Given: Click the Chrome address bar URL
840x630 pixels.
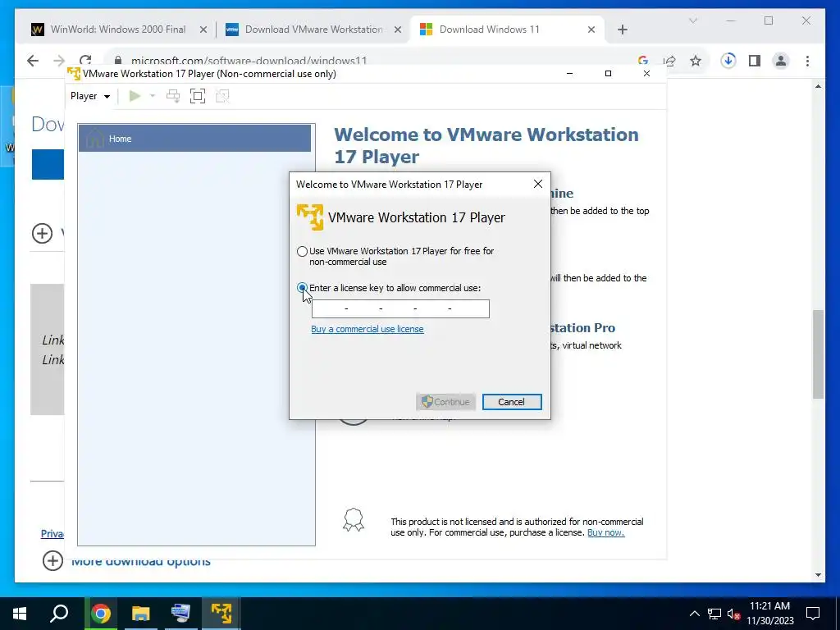Looking at the screenshot, I should (249, 61).
